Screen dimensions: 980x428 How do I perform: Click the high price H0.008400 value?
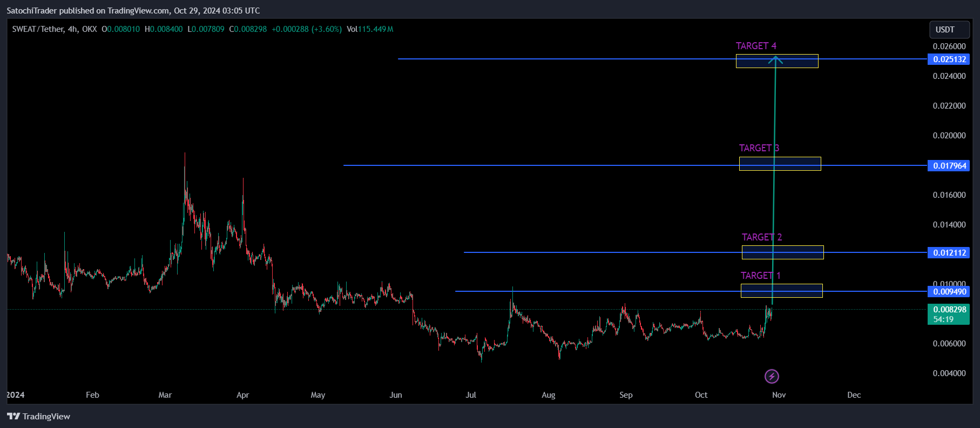tap(164, 29)
